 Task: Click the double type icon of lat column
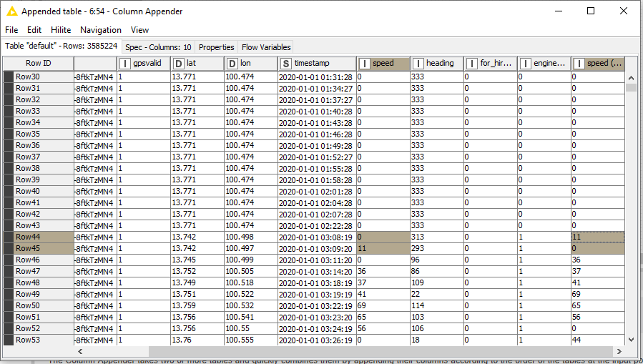[178, 64]
